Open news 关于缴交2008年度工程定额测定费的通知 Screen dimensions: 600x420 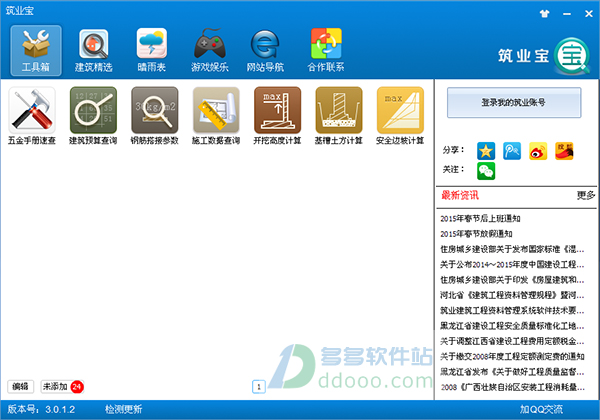[512, 356]
